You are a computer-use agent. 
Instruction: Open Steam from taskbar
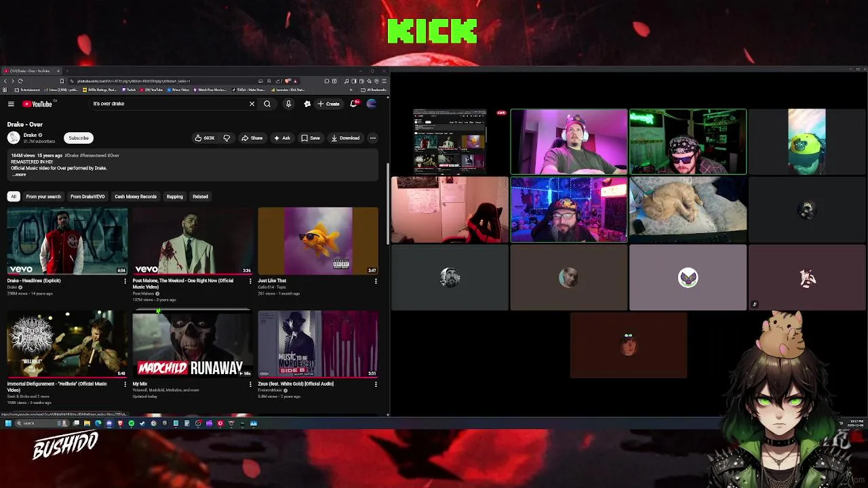tap(142, 423)
